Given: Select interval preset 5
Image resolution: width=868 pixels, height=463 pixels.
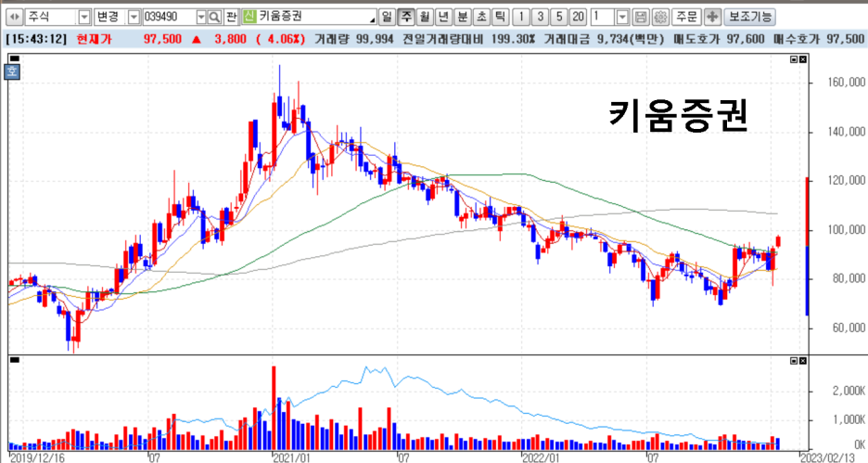Looking at the screenshot, I should point(559,18).
